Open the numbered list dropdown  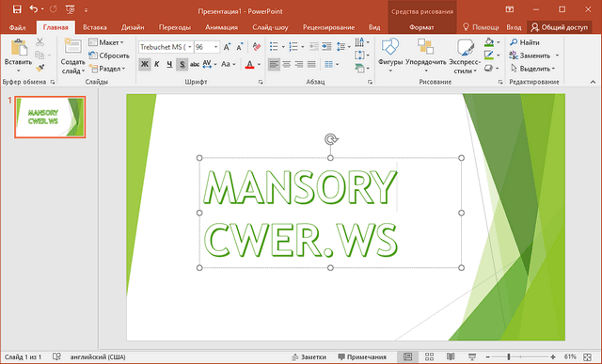[x=303, y=47]
